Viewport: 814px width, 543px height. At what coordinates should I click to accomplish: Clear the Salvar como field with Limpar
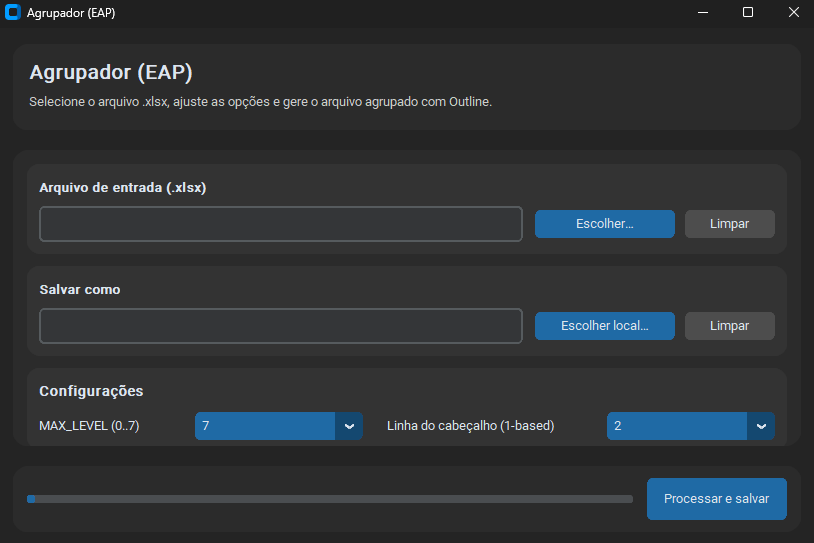click(729, 326)
